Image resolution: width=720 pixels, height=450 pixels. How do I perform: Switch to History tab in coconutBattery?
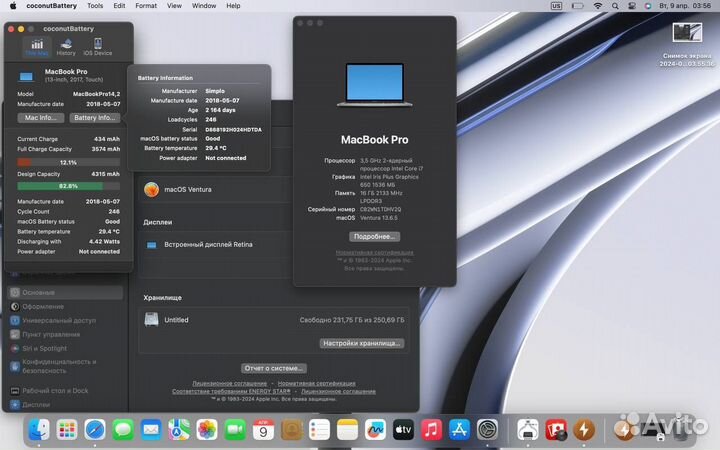66,47
